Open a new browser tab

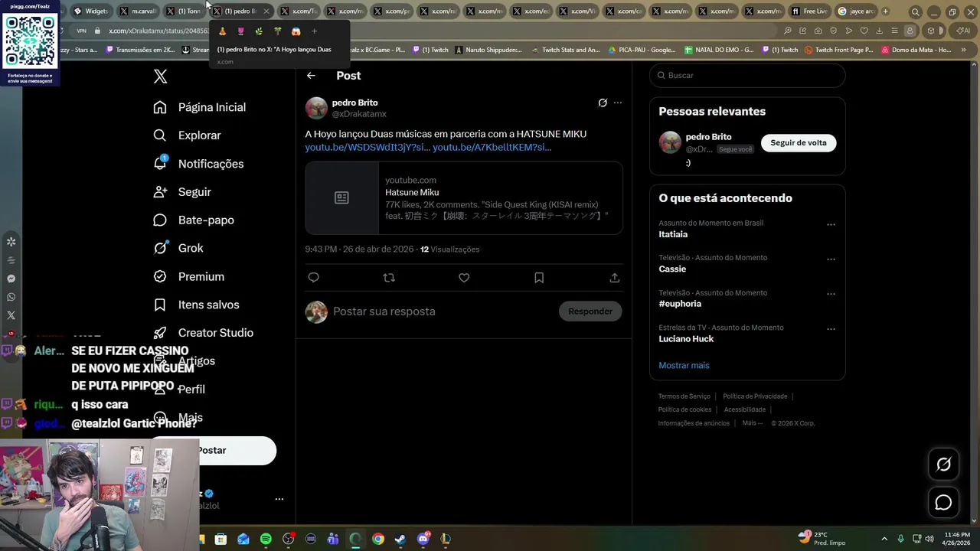886,11
